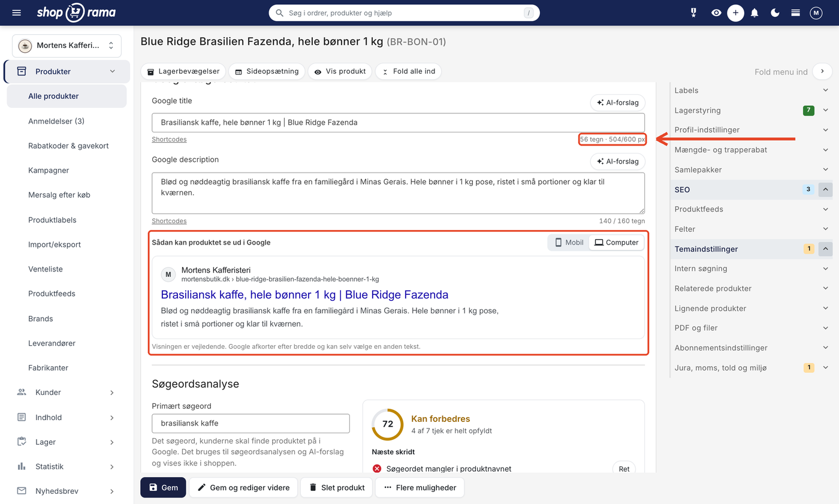Click the Primært søgeord input field
The image size is (839, 504).
(x=251, y=423)
